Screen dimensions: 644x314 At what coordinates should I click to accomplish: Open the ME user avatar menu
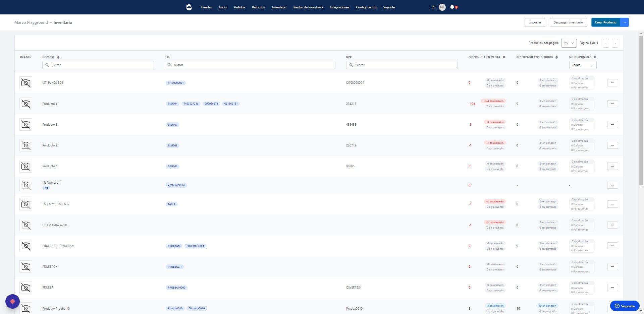pos(442,7)
